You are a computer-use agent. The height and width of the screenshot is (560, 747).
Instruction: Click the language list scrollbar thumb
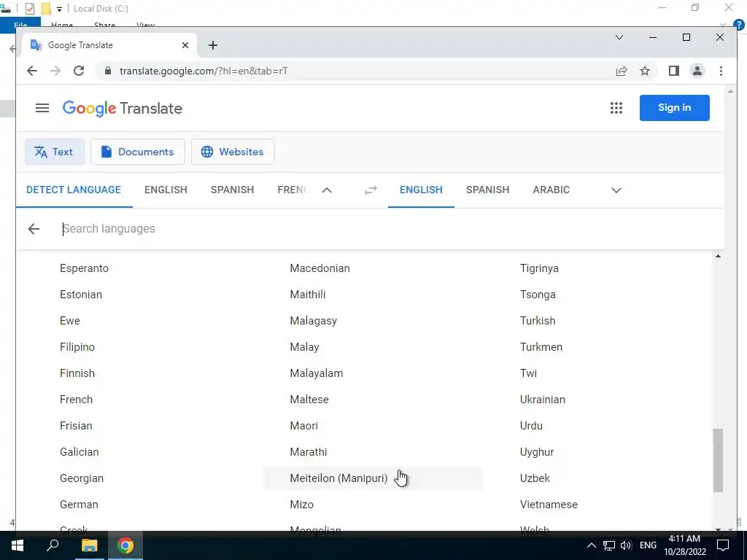[x=718, y=461]
